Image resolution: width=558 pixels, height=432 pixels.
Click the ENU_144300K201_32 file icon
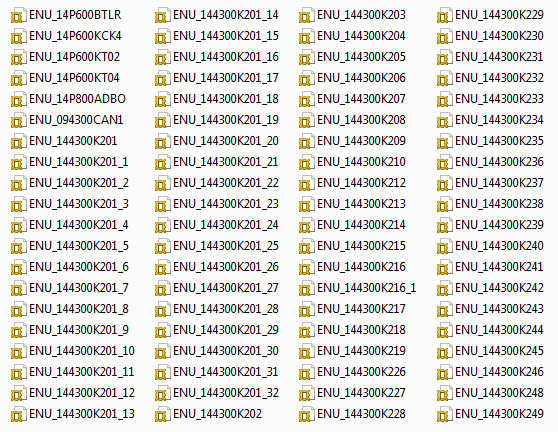(163, 394)
